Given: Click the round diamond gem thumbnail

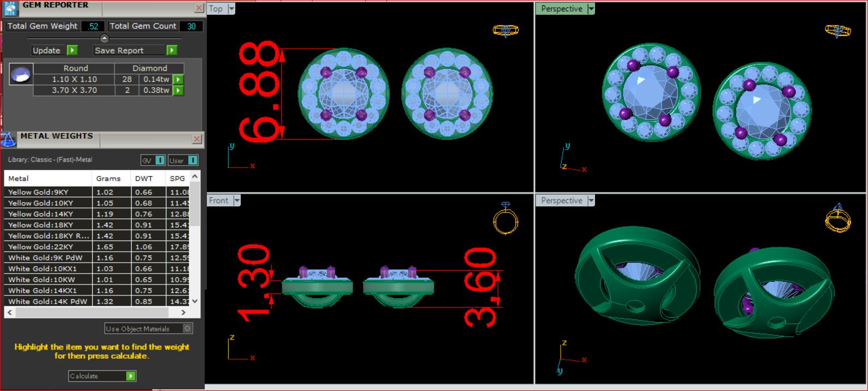Looking at the screenshot, I should click(21, 75).
